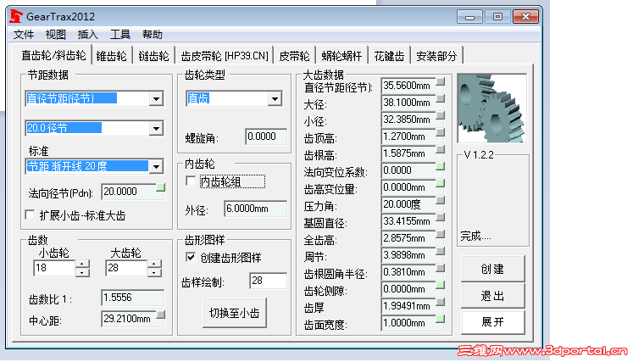Uncheck 创建齿形图样 checkbox
644x362 pixels.
[x=191, y=257]
